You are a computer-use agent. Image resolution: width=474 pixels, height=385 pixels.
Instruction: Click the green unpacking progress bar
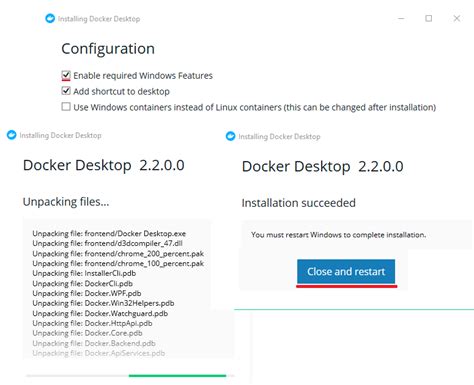click(177, 376)
